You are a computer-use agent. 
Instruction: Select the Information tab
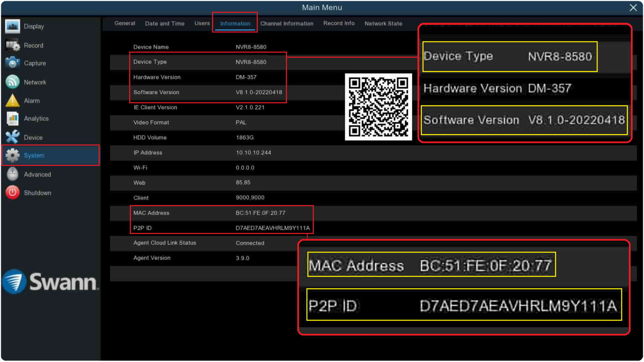235,23
